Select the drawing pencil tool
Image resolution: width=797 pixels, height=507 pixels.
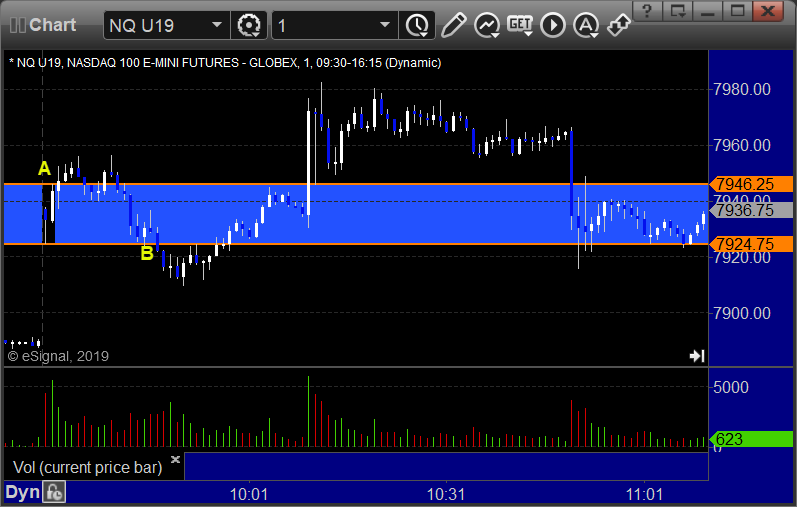(453, 25)
